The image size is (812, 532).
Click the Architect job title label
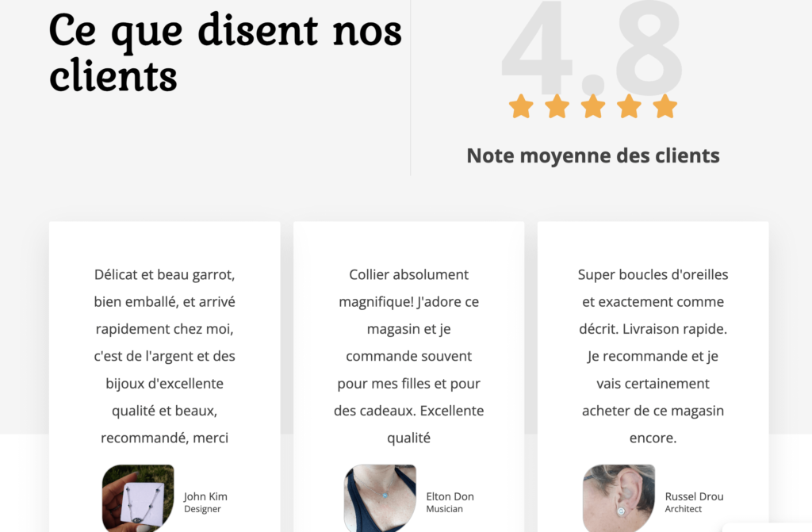click(x=684, y=509)
